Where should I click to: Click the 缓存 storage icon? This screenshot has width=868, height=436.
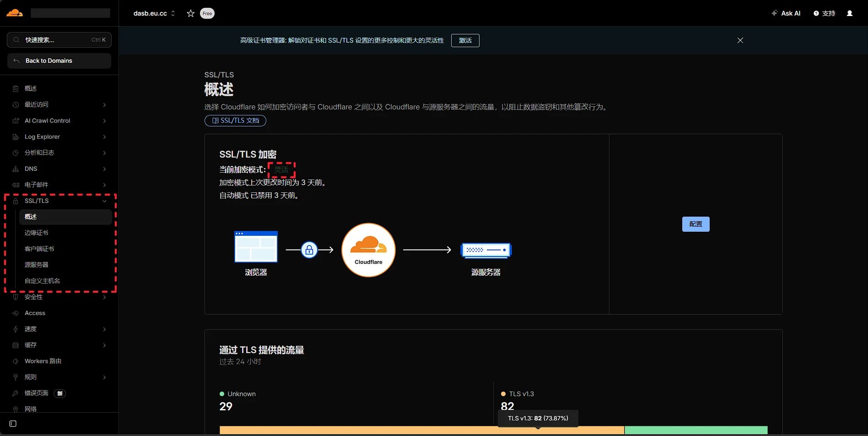tap(16, 345)
